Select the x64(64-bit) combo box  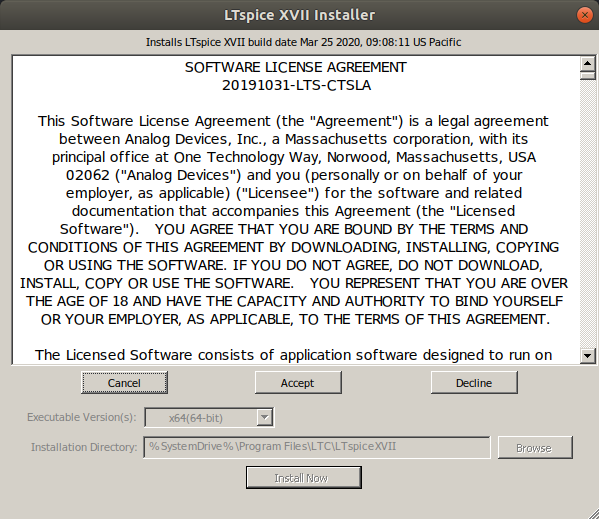pyautogui.click(x=209, y=417)
